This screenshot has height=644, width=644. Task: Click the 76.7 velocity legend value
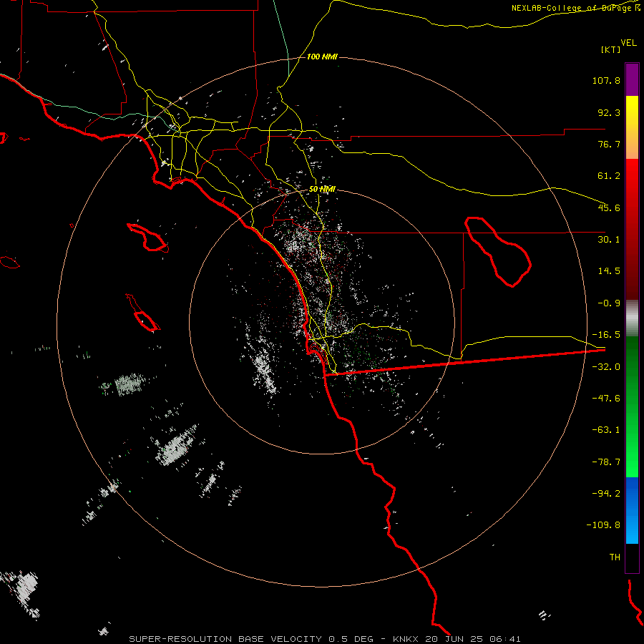click(x=609, y=144)
